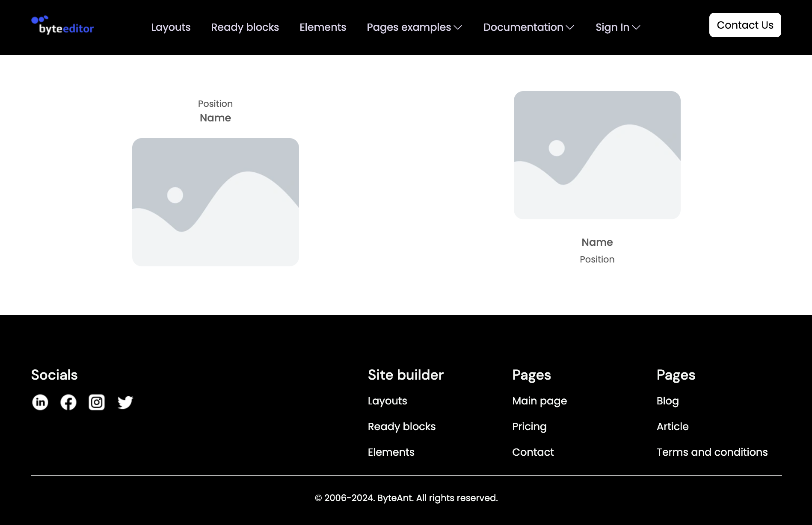Click the right team member placeholder image
The height and width of the screenshot is (525, 812).
597,155
